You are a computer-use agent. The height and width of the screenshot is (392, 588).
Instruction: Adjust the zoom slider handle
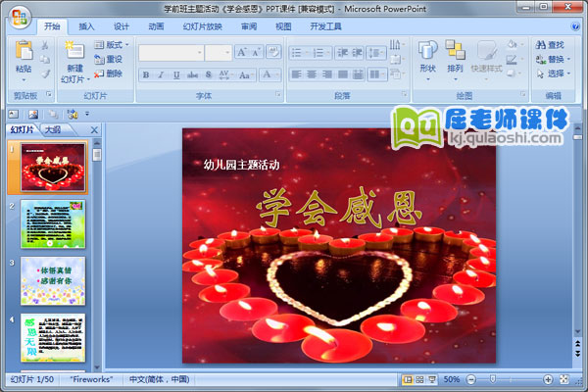(x=493, y=379)
